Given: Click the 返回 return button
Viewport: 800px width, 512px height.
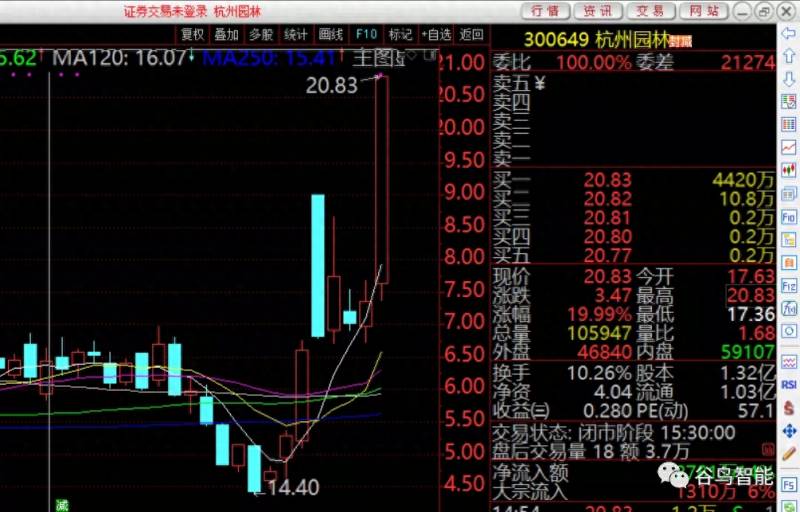Looking at the screenshot, I should click(471, 35).
